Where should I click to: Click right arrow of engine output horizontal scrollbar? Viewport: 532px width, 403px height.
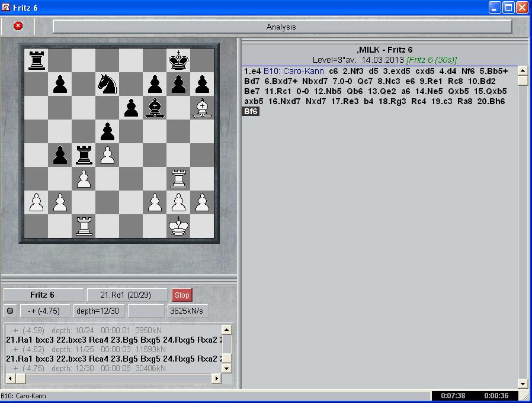(216, 378)
